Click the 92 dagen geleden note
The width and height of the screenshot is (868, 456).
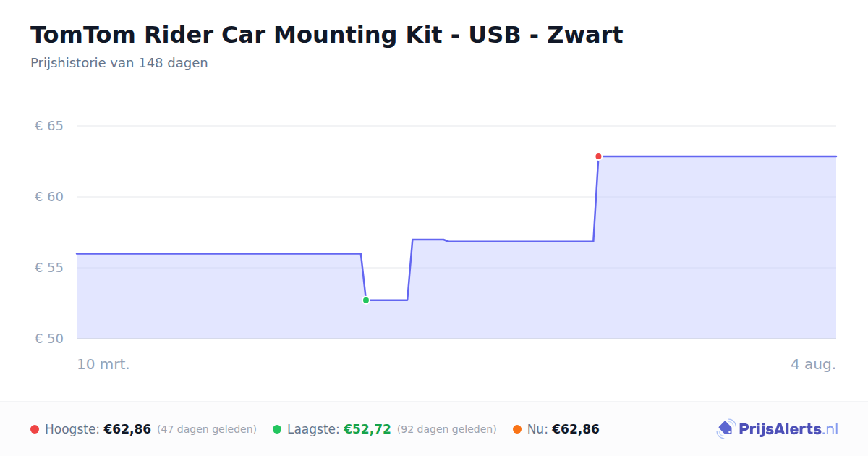click(447, 429)
